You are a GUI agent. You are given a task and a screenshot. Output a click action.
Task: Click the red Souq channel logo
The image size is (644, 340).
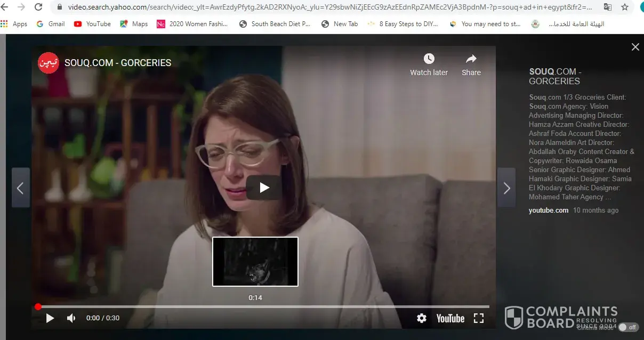click(x=48, y=63)
